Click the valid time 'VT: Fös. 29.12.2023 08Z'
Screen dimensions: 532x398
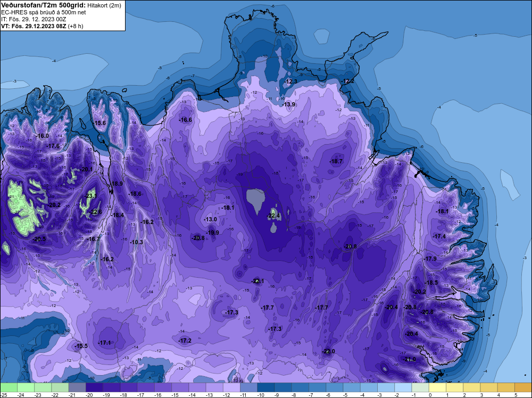point(34,26)
